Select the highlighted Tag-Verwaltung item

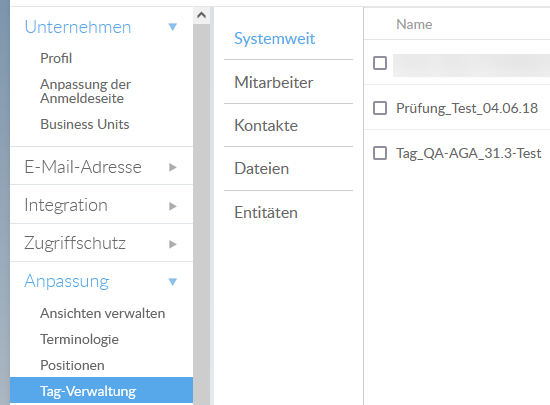tap(101, 391)
